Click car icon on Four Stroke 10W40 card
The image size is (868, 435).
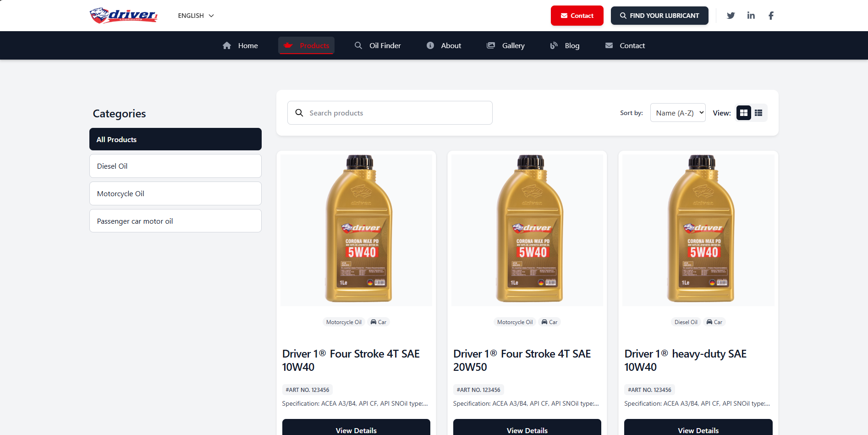tap(374, 322)
